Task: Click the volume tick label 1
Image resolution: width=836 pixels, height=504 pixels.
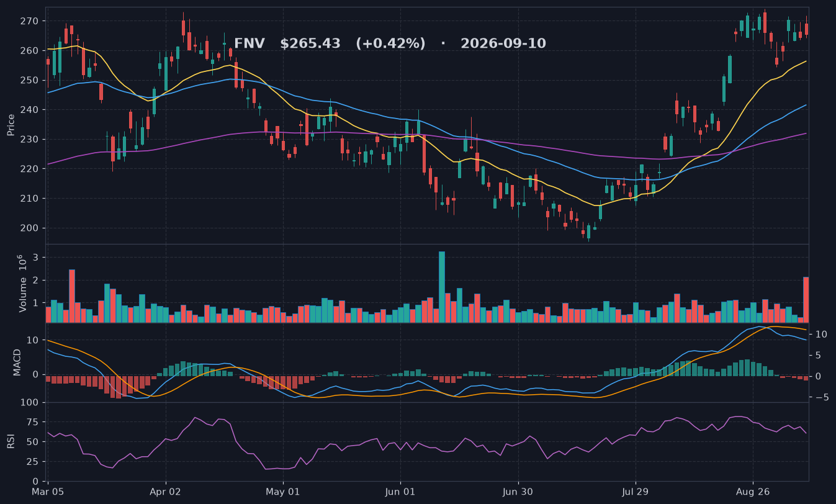Action: point(37,304)
